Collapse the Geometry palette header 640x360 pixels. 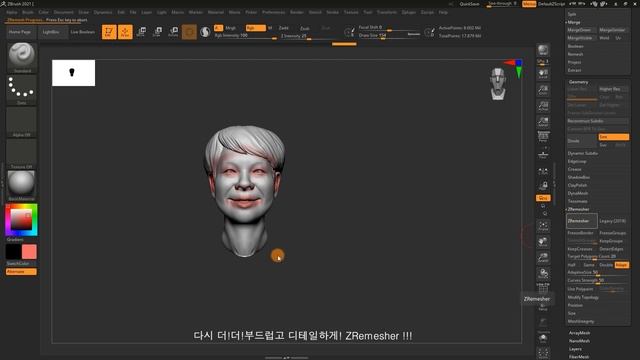(578, 82)
